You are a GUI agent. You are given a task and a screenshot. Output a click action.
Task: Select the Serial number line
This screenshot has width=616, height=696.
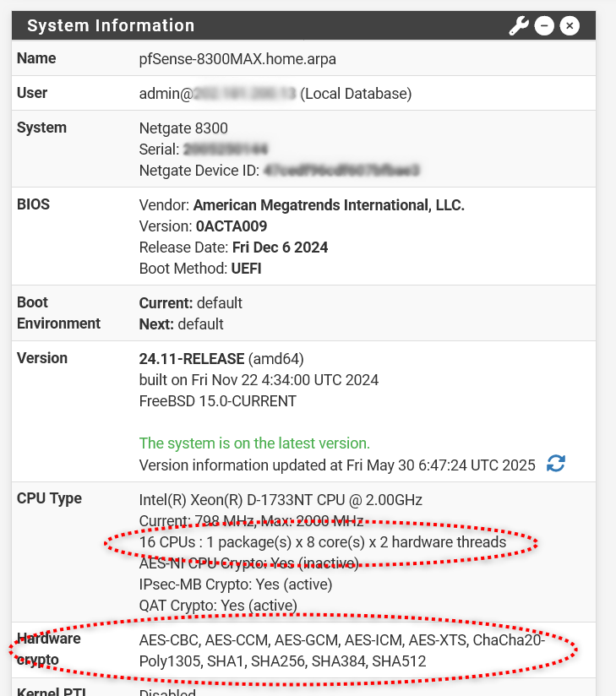[204, 150]
